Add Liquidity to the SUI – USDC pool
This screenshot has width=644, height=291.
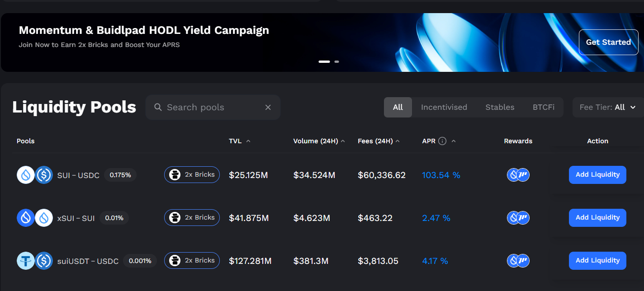[x=597, y=175]
